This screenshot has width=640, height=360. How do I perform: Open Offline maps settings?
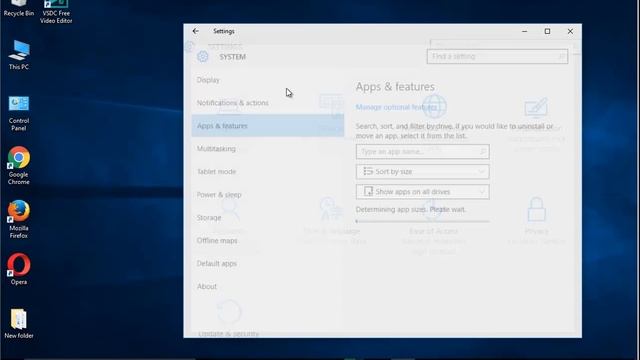point(268,240)
